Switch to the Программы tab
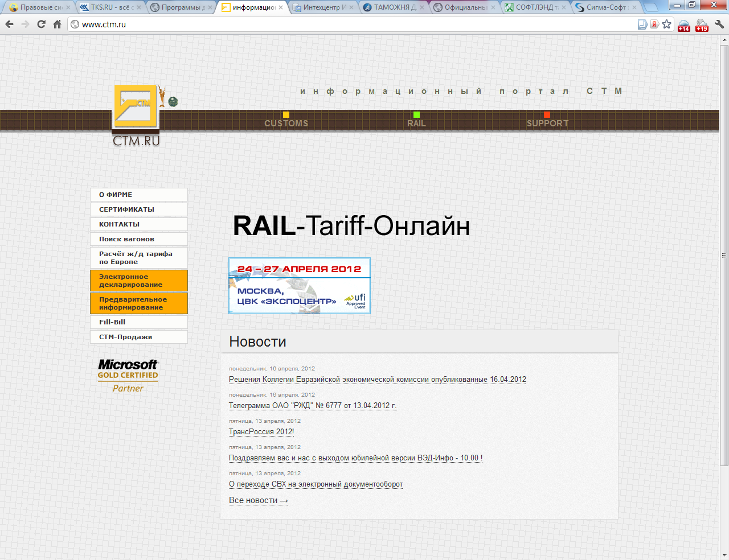This screenshot has width=729, height=560. click(x=180, y=7)
